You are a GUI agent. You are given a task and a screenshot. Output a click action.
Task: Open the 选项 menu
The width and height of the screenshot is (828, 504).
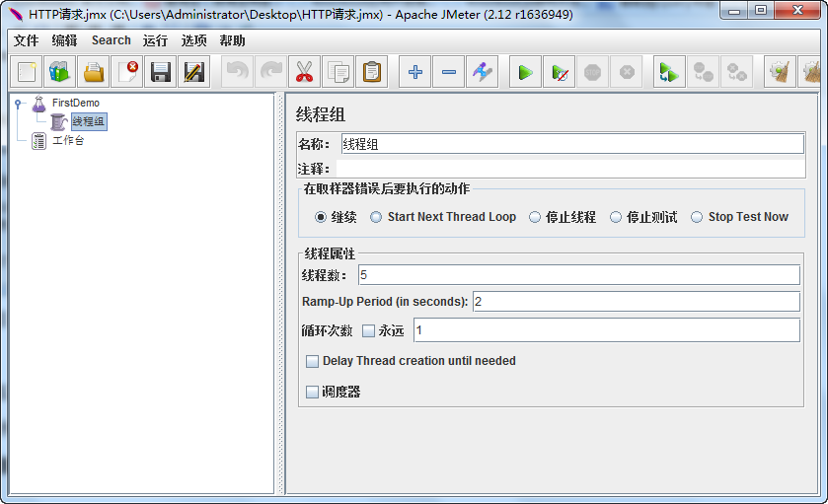(193, 40)
